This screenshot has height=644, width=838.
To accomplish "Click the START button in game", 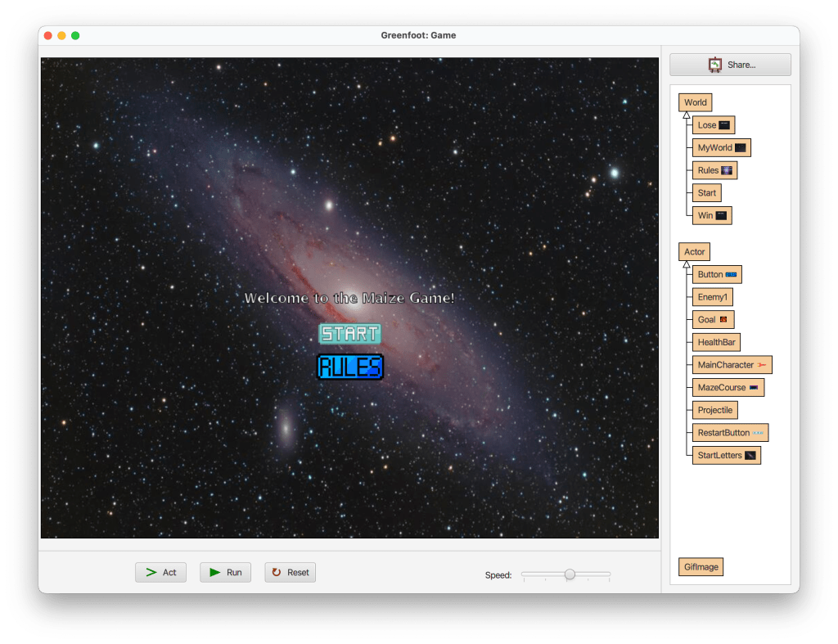I will pos(349,334).
